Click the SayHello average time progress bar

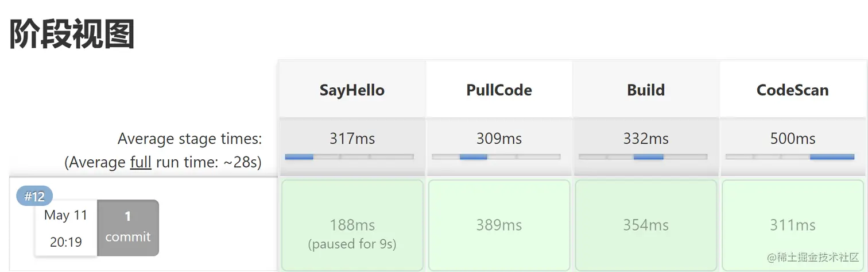349,156
